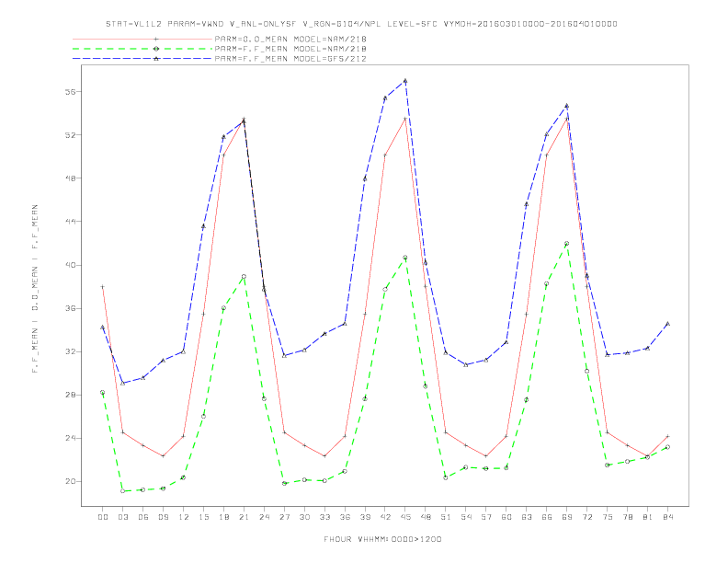
Task: Click x-axis tick label 63
Action: point(527,517)
